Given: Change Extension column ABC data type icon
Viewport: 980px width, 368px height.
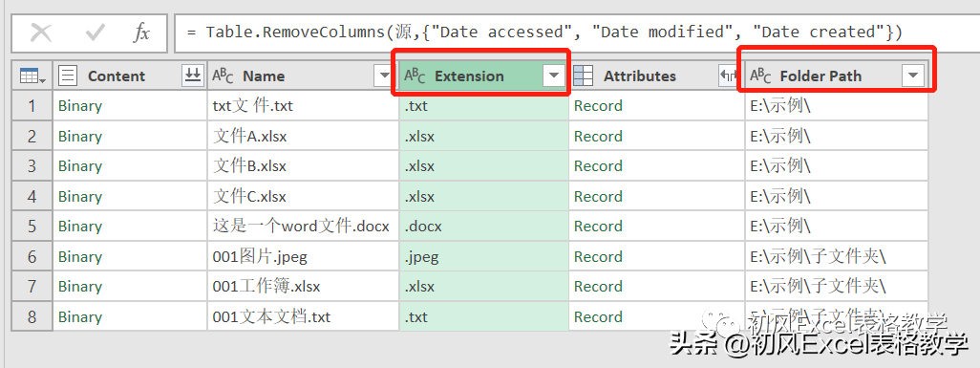Looking at the screenshot, I should (x=415, y=76).
